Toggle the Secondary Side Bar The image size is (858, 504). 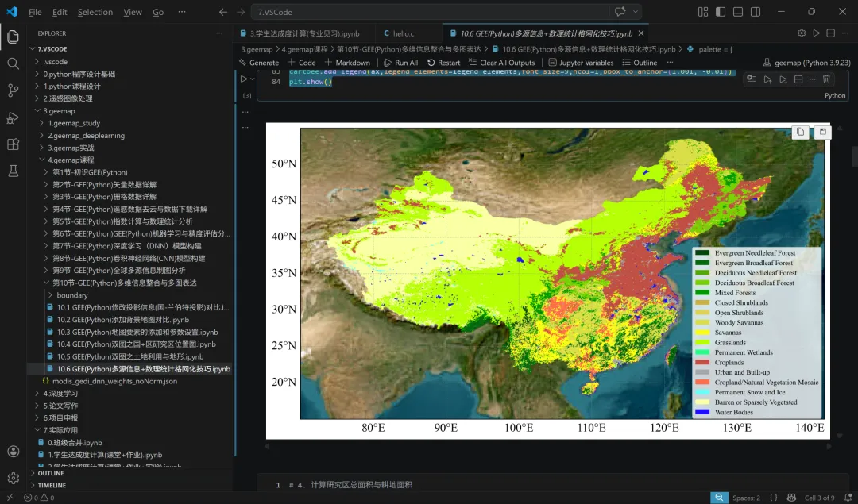[x=756, y=11]
